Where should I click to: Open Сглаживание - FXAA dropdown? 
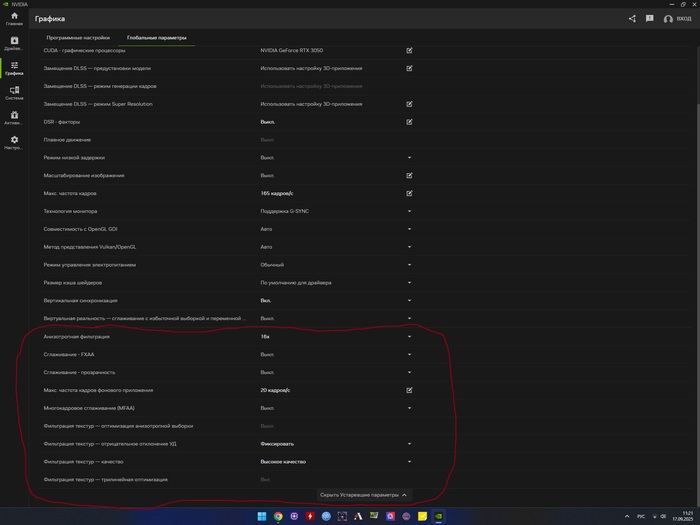[409, 354]
